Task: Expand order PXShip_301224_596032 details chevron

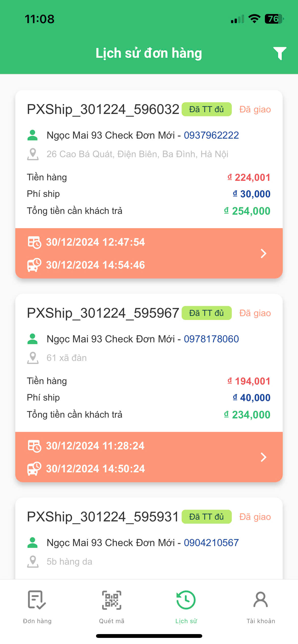Action: click(264, 253)
